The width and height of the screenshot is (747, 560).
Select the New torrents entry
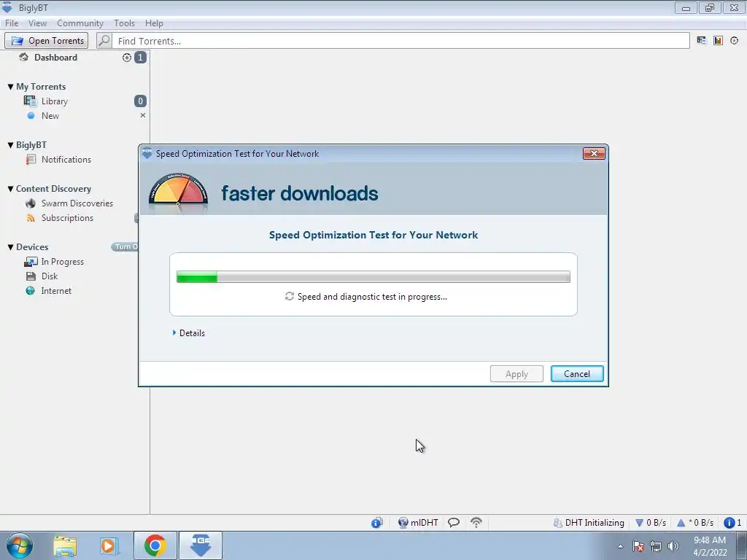[x=50, y=116]
